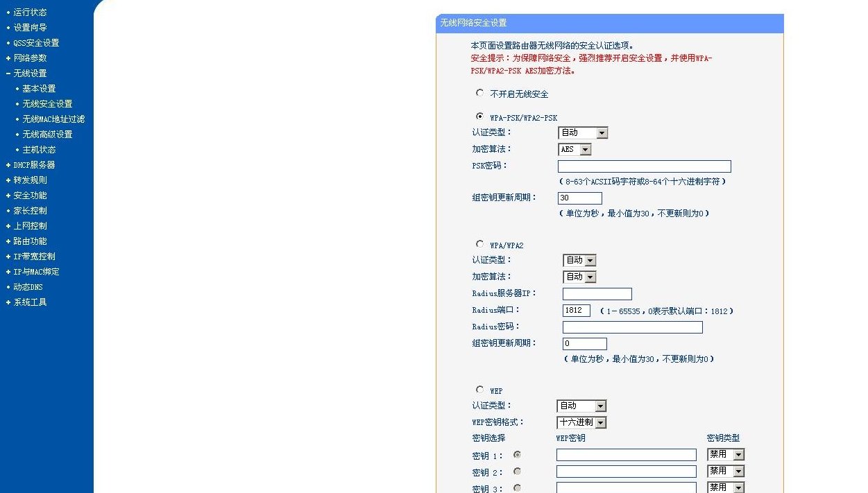The image size is (868, 493).
Task: Choose the WPA/WPA2 security option
Action: 479,243
